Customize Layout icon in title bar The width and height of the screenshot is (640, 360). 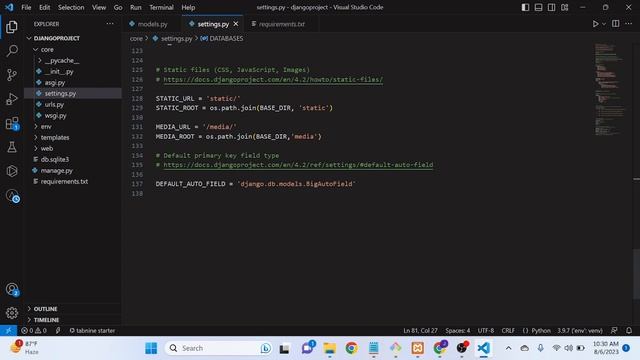564,7
